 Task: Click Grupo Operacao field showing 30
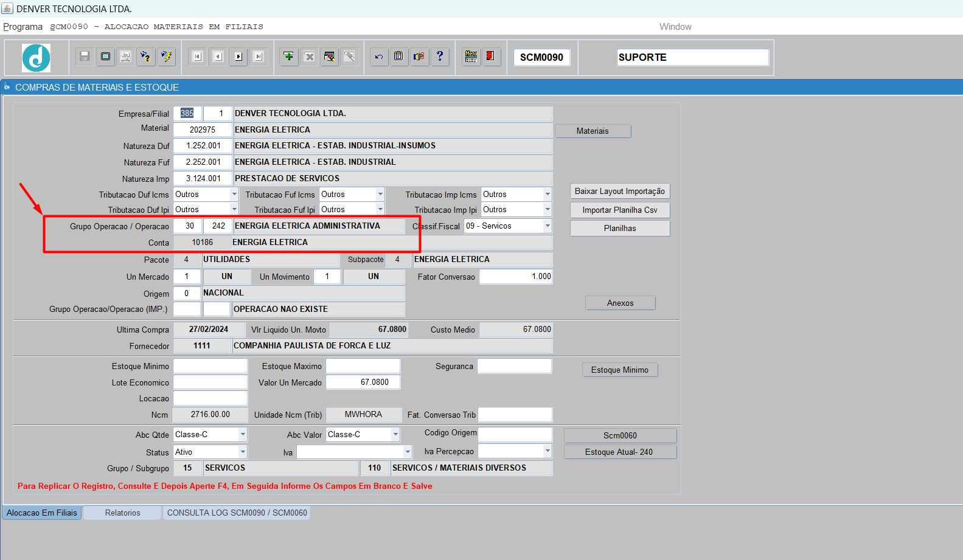click(187, 226)
